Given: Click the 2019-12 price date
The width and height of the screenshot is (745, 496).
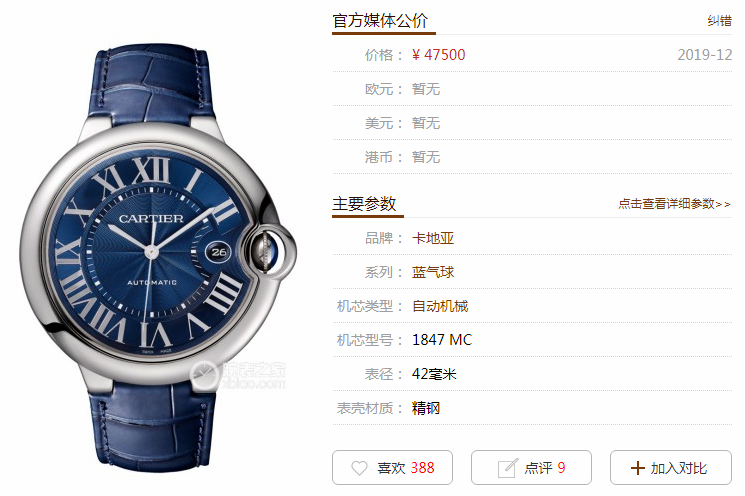Looking at the screenshot, I should pyautogui.click(x=705, y=55).
